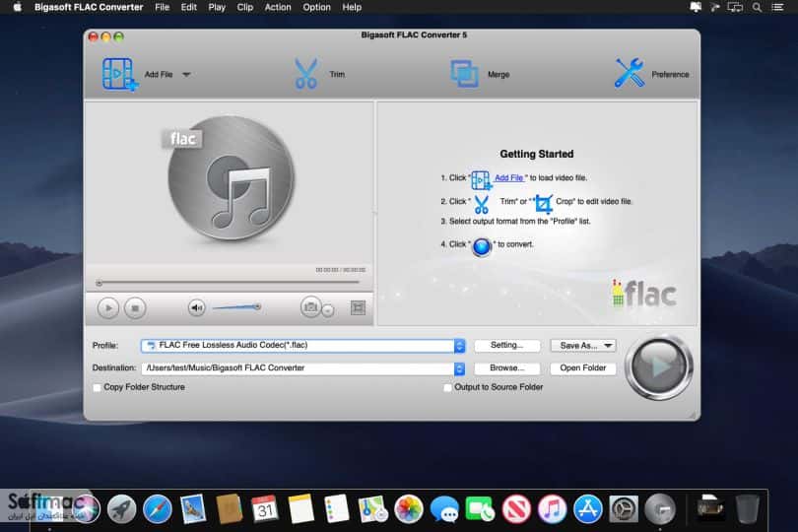Select the Trim scissors tool
The image size is (798, 532).
(305, 74)
